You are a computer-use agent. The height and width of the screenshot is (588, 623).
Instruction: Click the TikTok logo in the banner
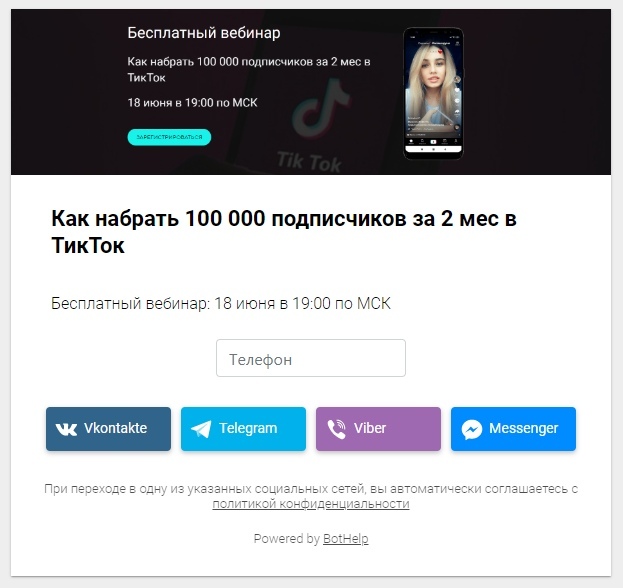click(321, 108)
